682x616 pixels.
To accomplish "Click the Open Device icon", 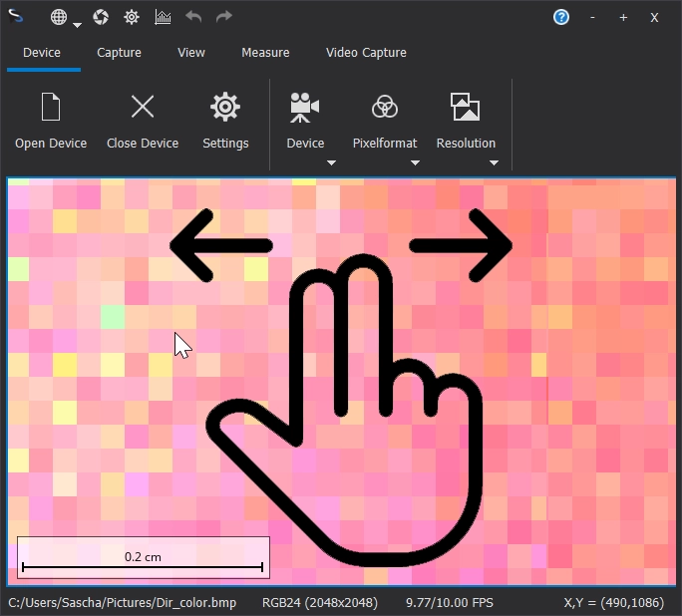I will (51, 108).
